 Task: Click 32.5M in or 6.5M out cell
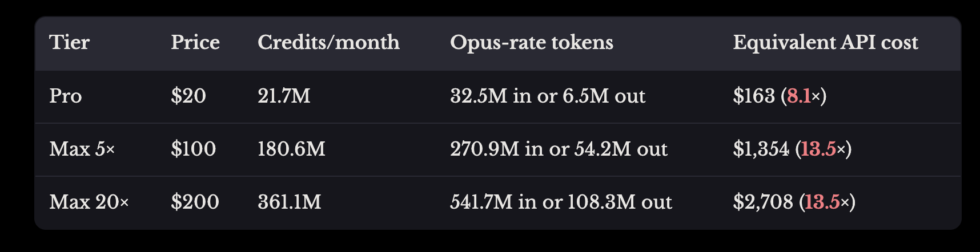coord(548,96)
